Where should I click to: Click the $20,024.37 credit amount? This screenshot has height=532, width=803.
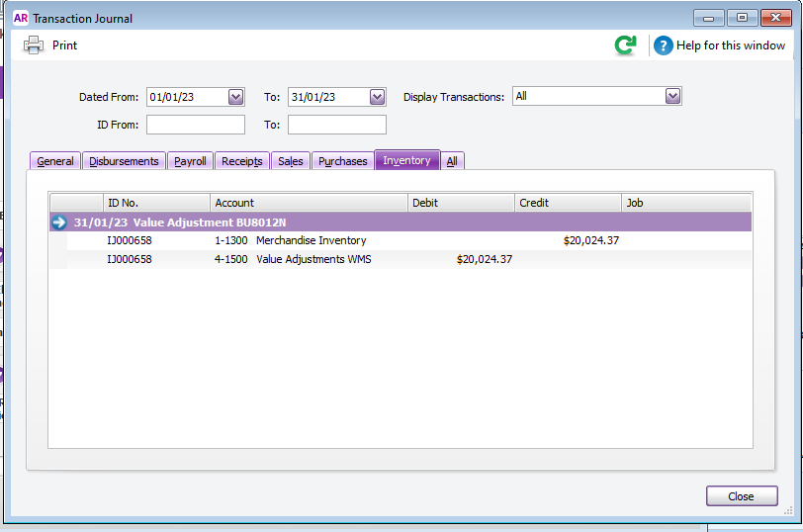pos(591,240)
